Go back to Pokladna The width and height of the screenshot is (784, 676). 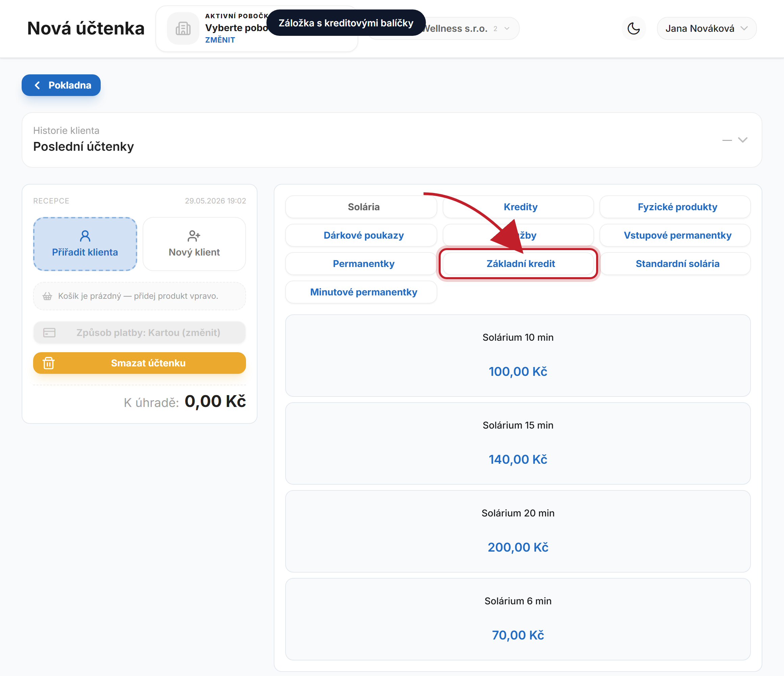[x=61, y=85]
